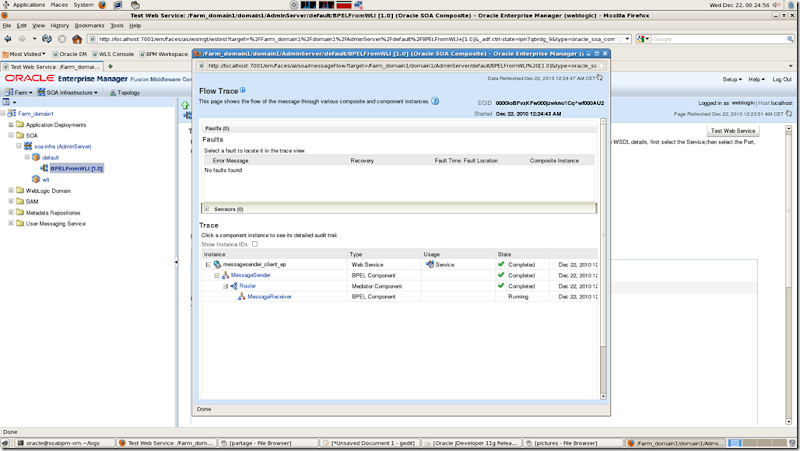Open the GNOME Applications menu
The width and height of the screenshot is (800, 451).
[29, 5]
